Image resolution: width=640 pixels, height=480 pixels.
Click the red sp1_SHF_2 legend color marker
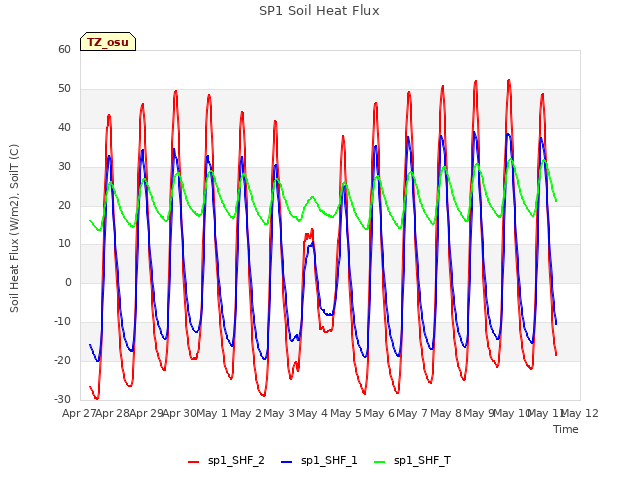pos(193,462)
